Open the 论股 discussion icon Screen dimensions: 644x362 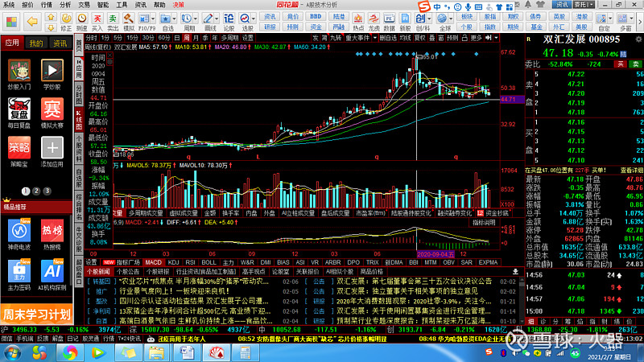[x=229, y=22]
